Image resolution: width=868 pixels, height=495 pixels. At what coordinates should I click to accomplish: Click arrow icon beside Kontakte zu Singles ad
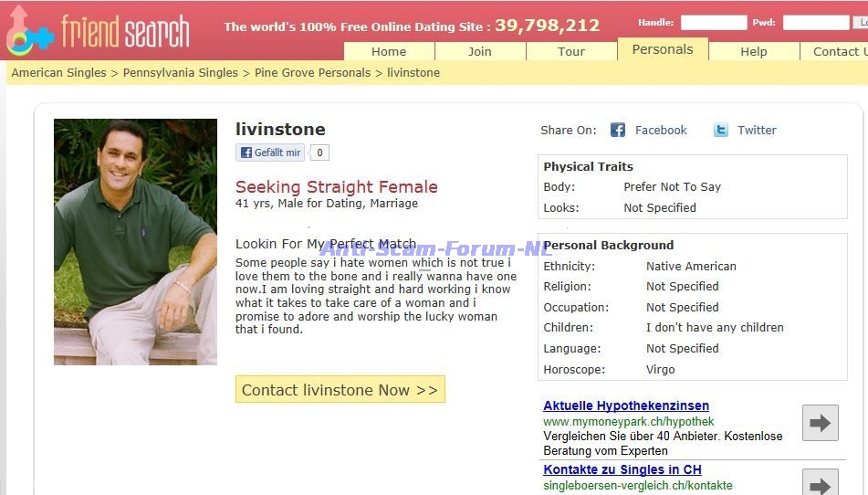pos(820,481)
